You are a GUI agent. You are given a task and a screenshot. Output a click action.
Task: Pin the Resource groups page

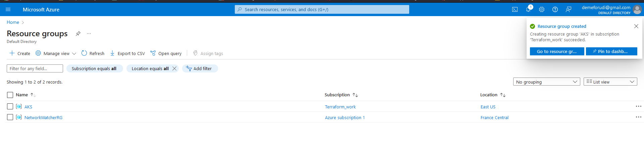pos(78,34)
